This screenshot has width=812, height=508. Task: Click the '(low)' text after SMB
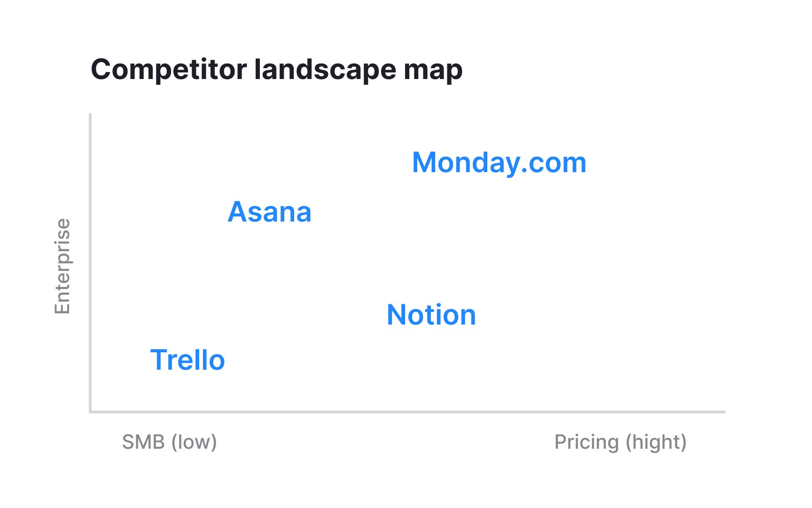[x=194, y=442]
